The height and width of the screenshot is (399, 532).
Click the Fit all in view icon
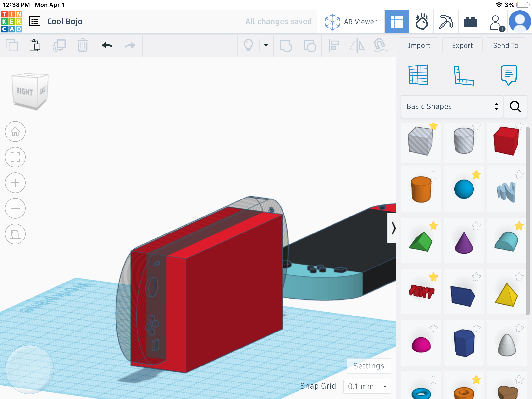point(15,157)
